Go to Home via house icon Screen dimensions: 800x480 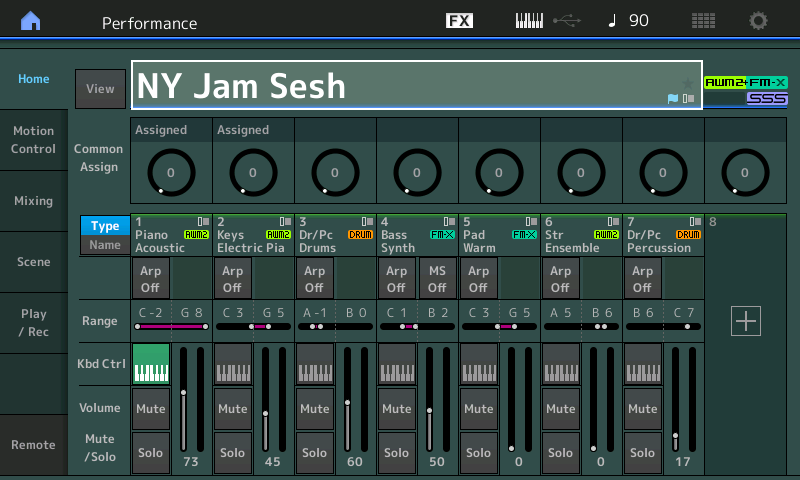[x=32, y=21]
